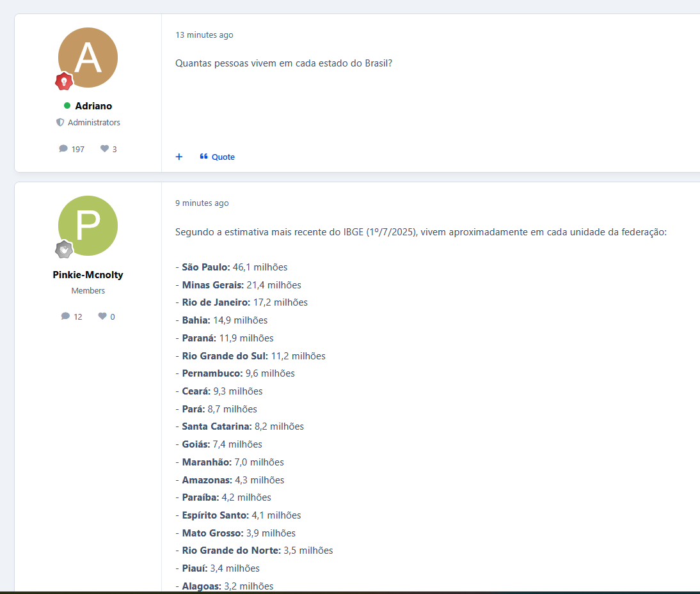Click the shield icon beside Administrators
The height and width of the screenshot is (594, 700).
click(60, 122)
